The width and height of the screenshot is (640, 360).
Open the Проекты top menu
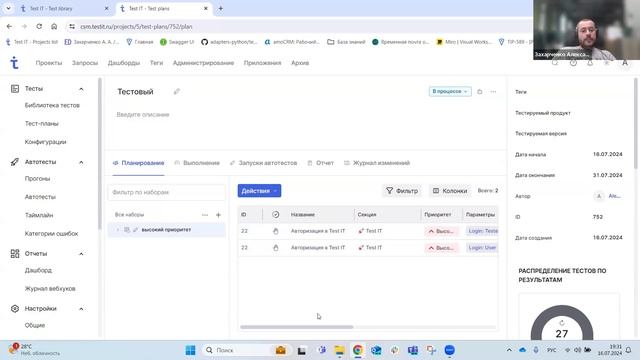[x=49, y=63]
